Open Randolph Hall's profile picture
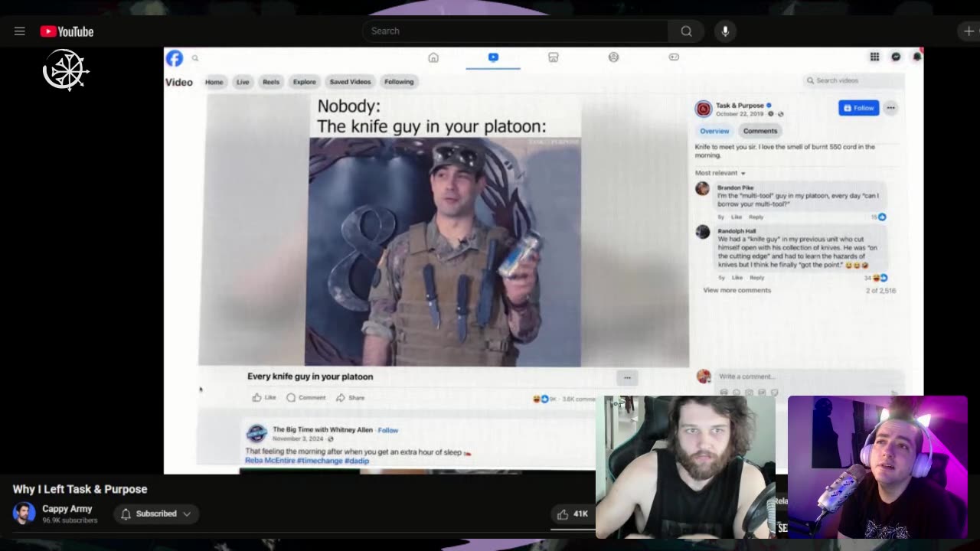This screenshot has width=980, height=551. point(702,232)
